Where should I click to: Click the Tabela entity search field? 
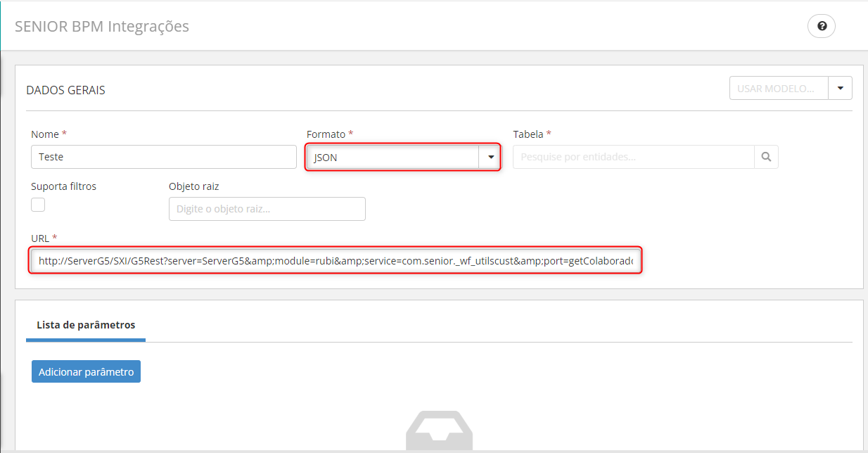click(634, 157)
